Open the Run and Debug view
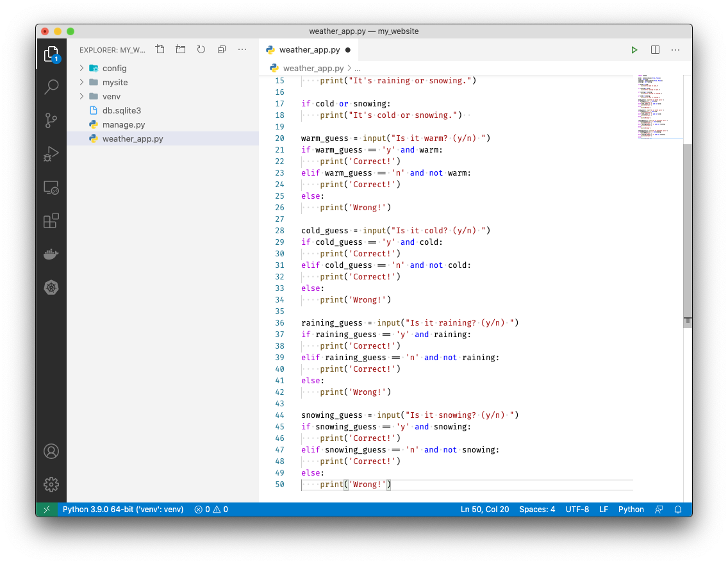The image size is (728, 564). (51, 154)
